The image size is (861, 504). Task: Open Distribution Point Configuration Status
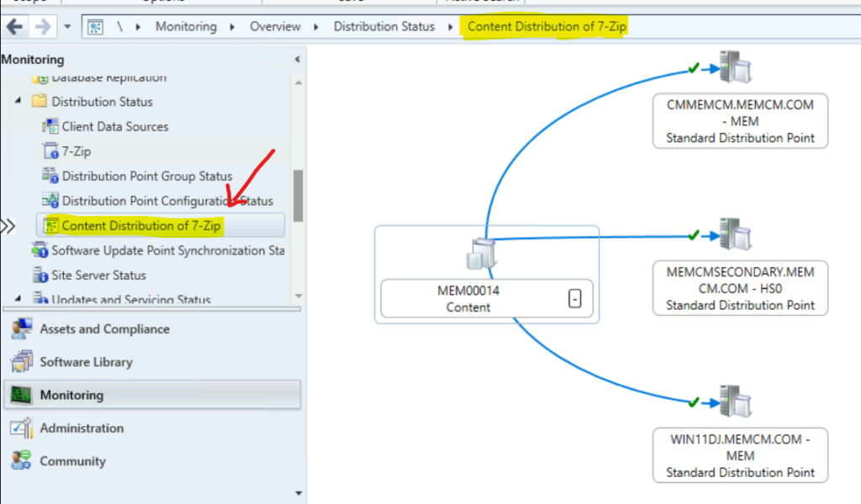167,201
